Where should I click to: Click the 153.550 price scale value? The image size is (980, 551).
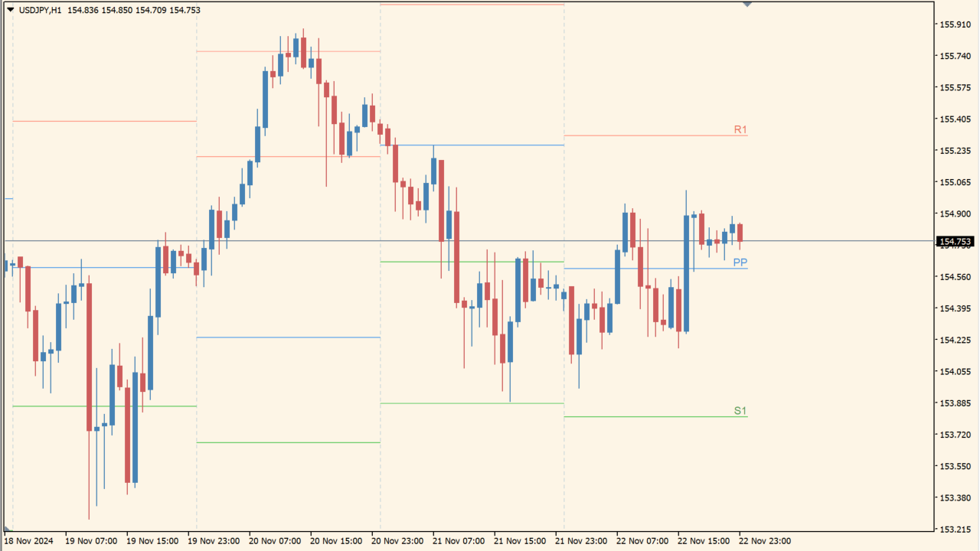(x=955, y=466)
